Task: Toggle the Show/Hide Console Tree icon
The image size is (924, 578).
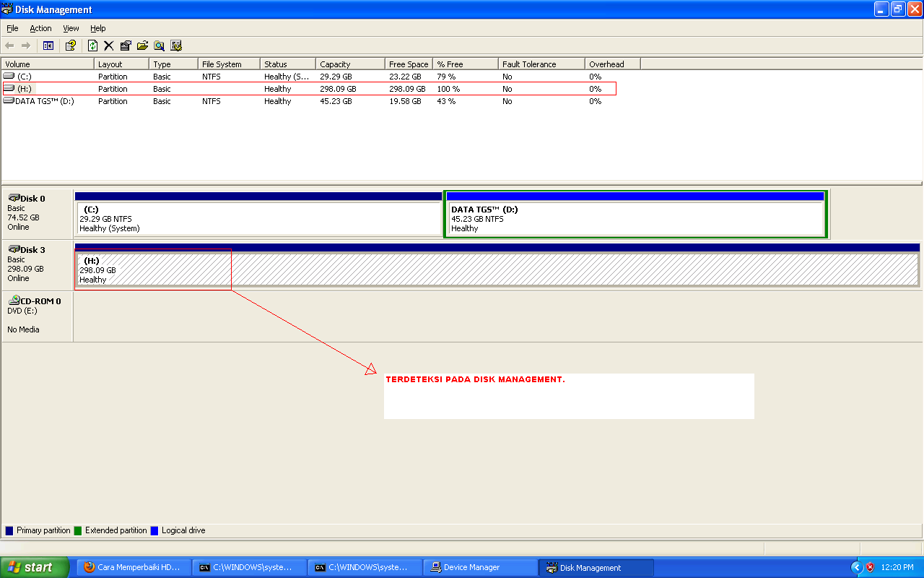Action: click(x=48, y=45)
